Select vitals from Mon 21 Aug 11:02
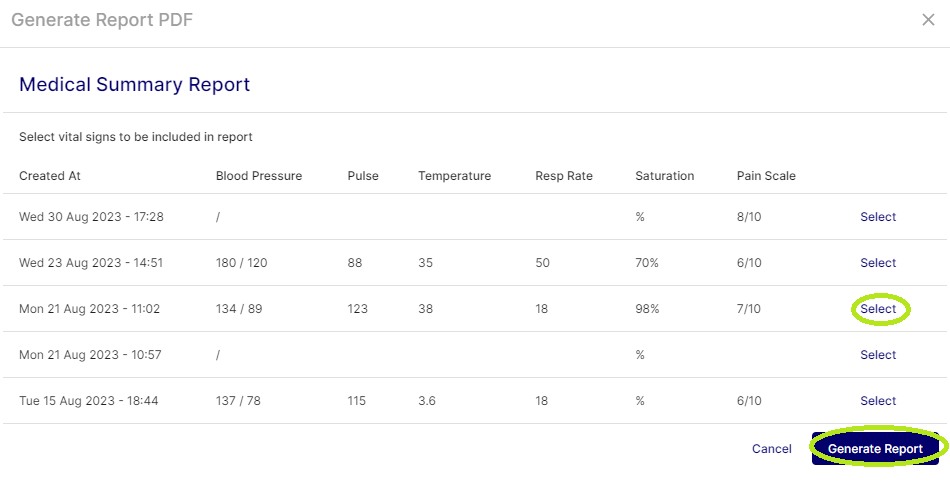Viewport: 950px width, 481px height. pos(878,309)
